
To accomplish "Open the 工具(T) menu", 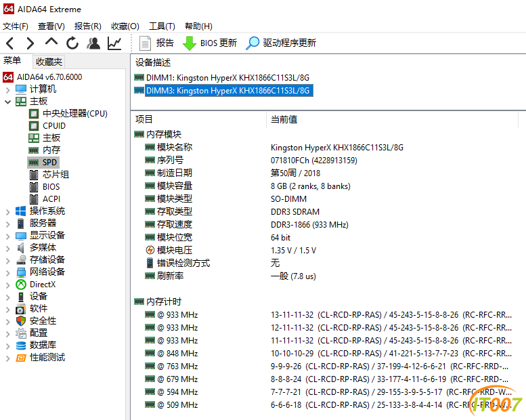I will point(162,26).
